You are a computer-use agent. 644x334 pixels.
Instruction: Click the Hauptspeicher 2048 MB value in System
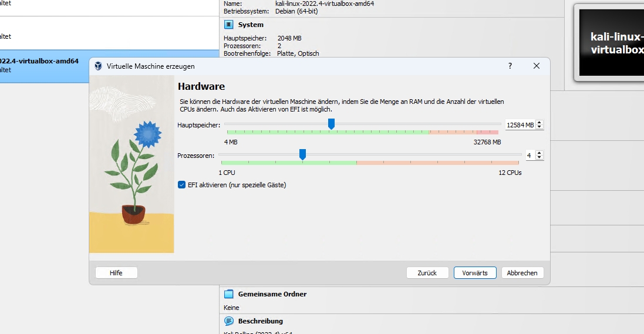[289, 38]
